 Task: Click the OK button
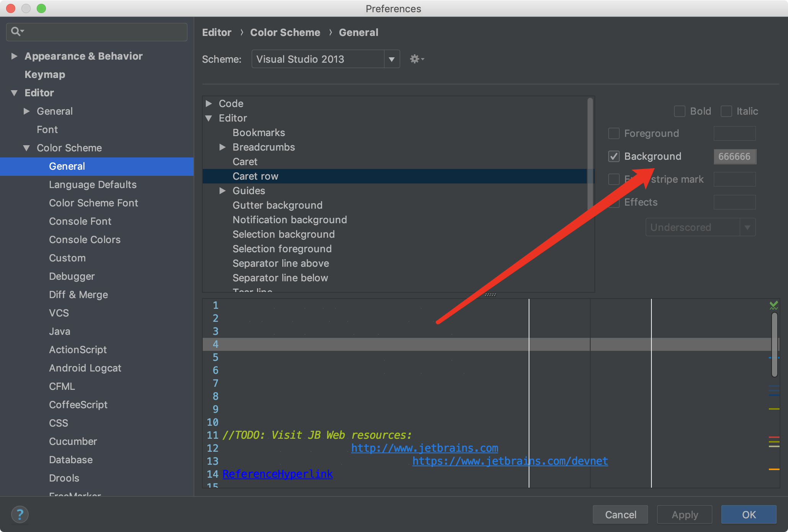point(748,514)
